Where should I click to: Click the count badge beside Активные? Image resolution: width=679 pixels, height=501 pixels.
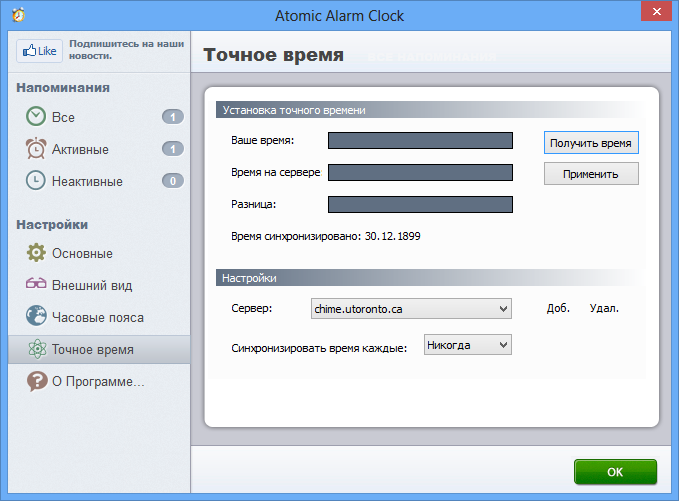[x=173, y=149]
